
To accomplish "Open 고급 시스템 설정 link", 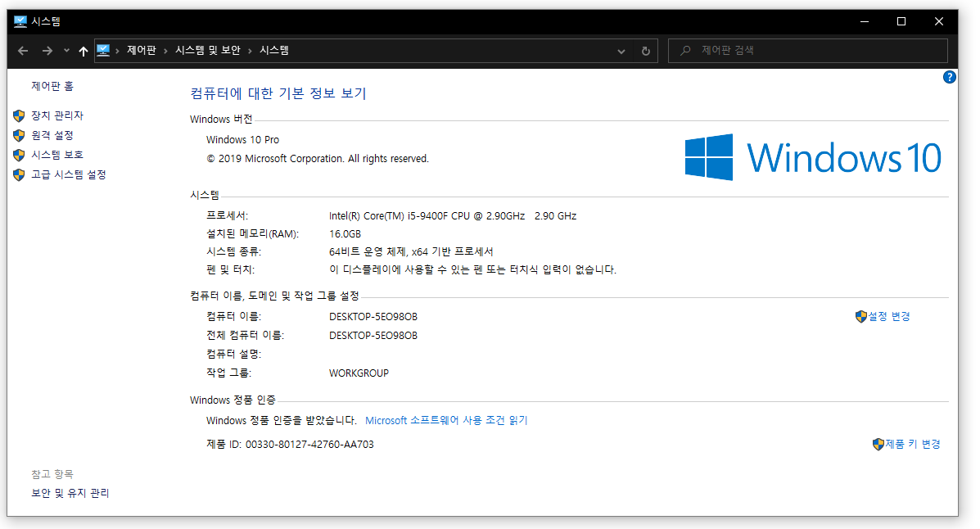I will tap(69, 174).
